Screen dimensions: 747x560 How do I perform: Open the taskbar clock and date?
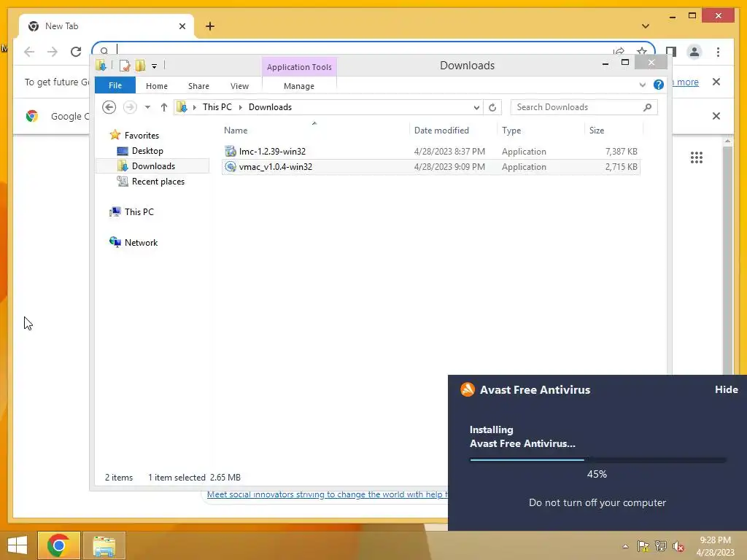point(715,546)
